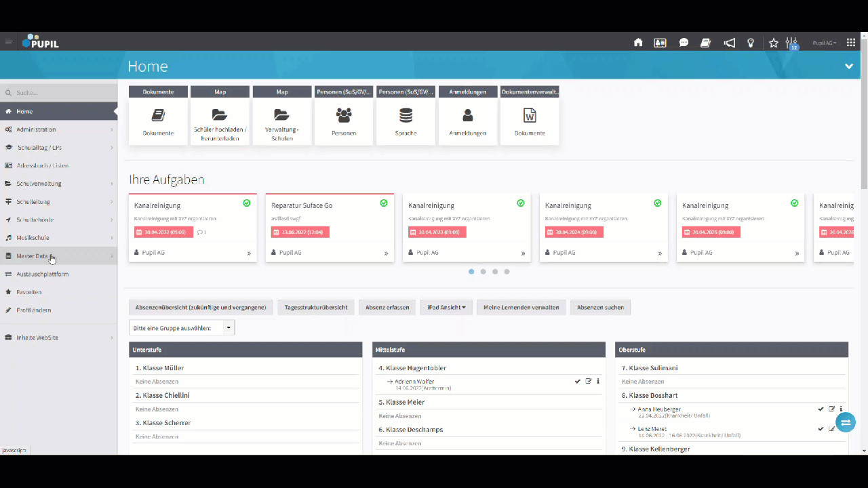Open the chat bubble icon

coord(684,42)
